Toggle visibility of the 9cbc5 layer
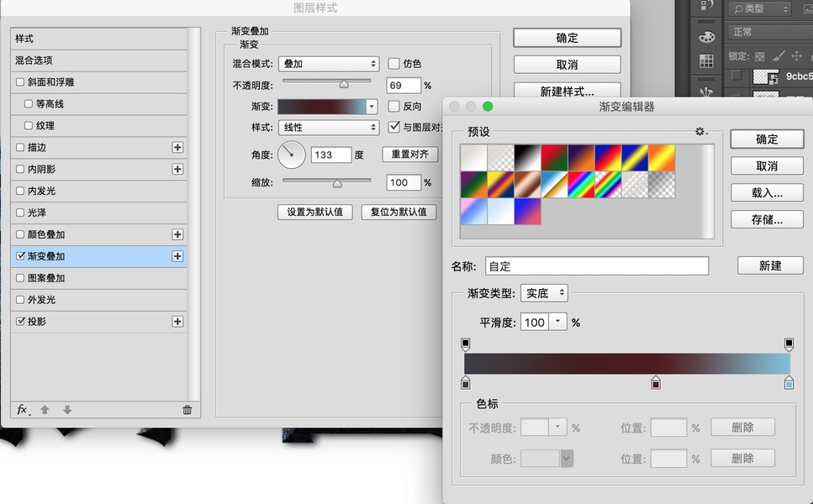 736,76
